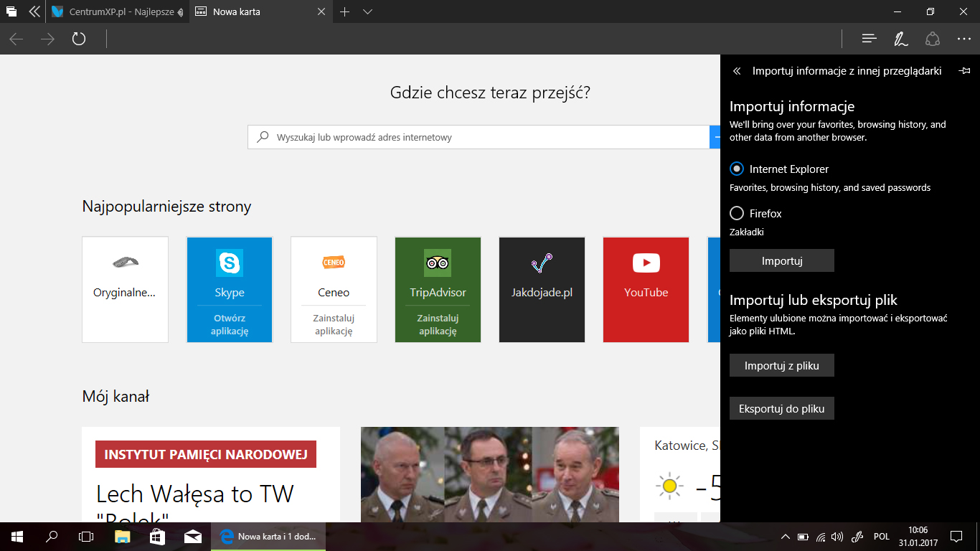The image size is (980, 551).
Task: Open the More actions menu
Action: point(963,39)
